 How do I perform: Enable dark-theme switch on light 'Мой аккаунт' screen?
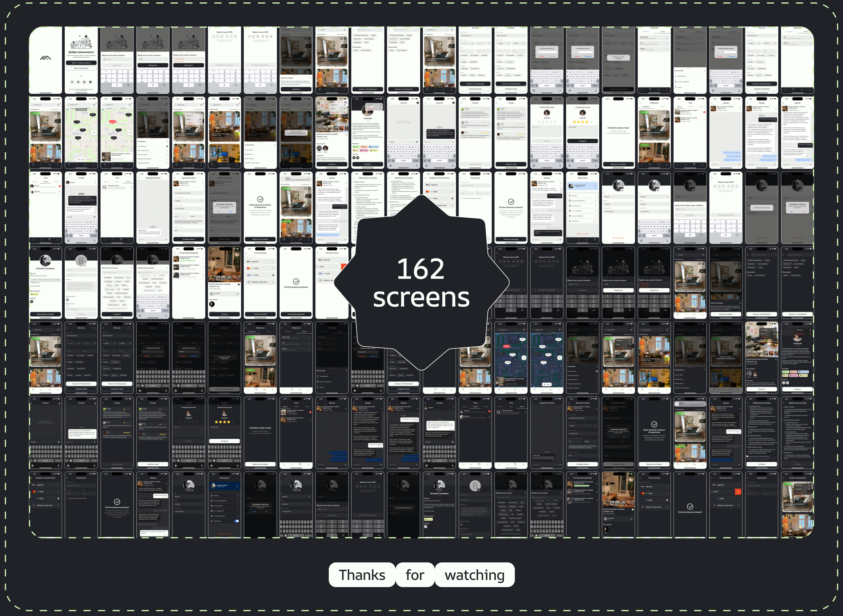(595, 221)
